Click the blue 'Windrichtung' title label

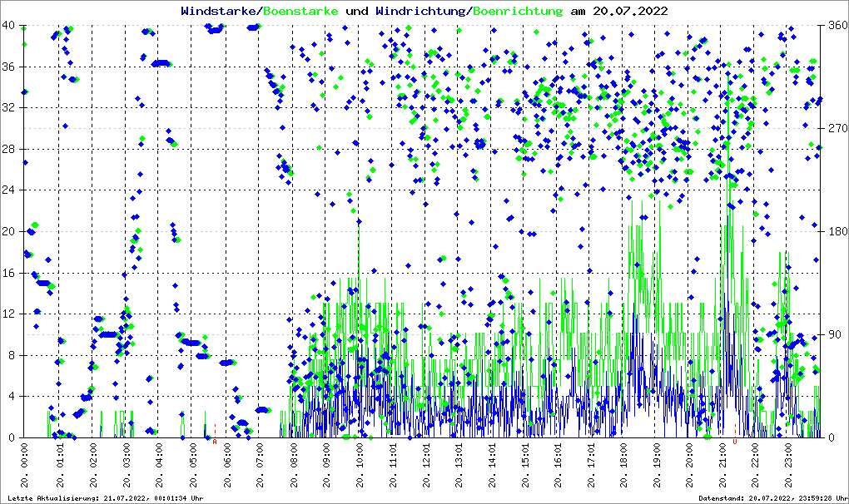pyautogui.click(x=421, y=11)
